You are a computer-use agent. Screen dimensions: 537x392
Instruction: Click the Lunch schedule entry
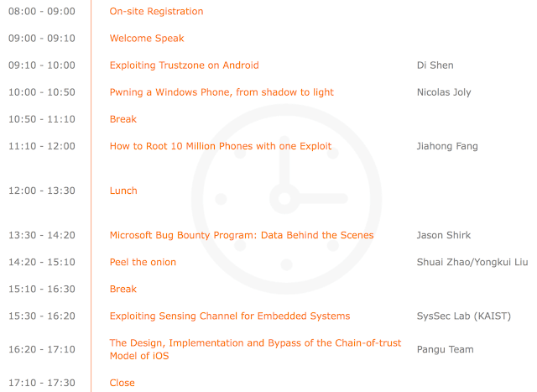pyautogui.click(x=123, y=191)
